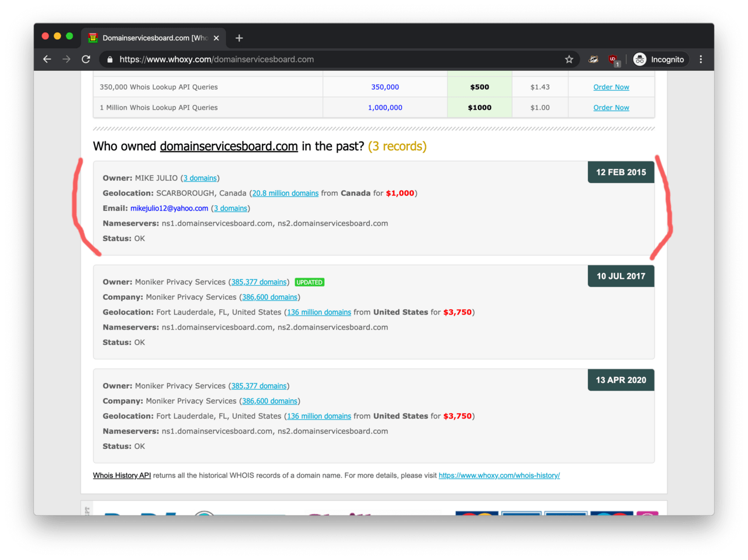
Task: Open the 20.8 million domains Canada link
Action: click(x=285, y=193)
